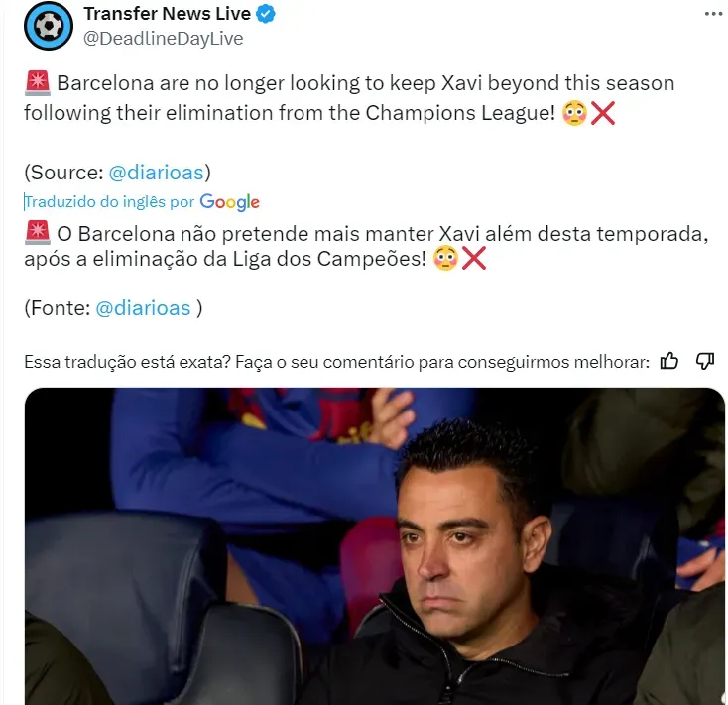Click the Transfer News Live account name
This screenshot has width=728, height=705.
coord(168,14)
